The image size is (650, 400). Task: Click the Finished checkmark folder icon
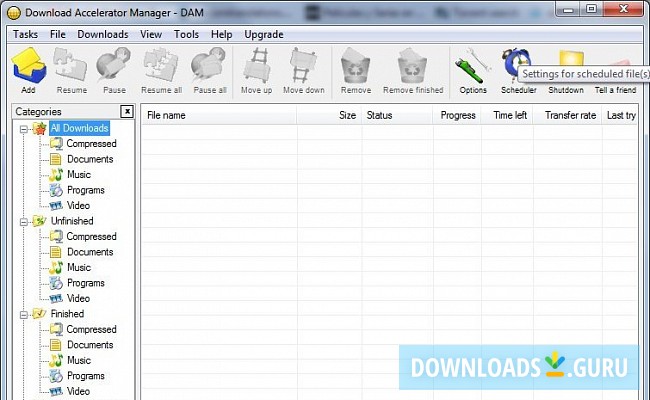point(39,314)
